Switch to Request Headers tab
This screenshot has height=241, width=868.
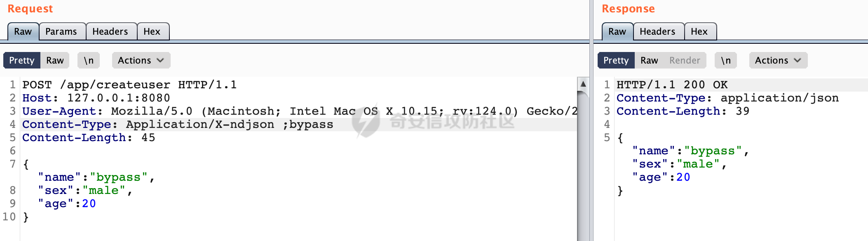(110, 31)
